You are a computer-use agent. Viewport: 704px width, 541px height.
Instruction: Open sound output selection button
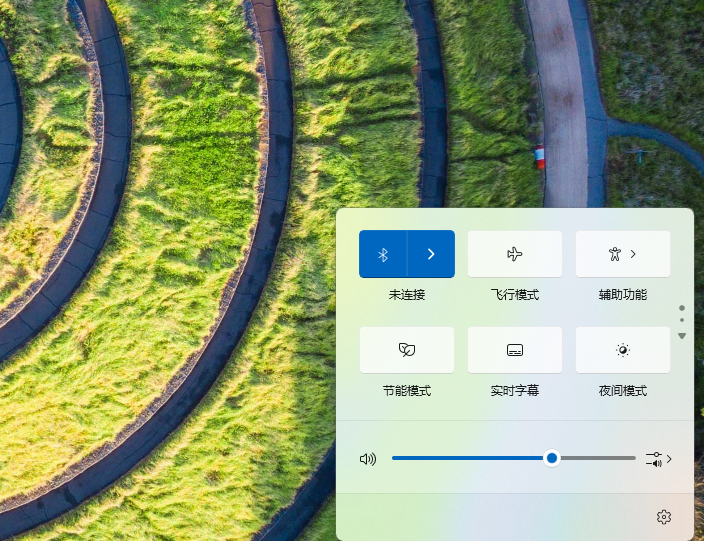[x=659, y=459]
